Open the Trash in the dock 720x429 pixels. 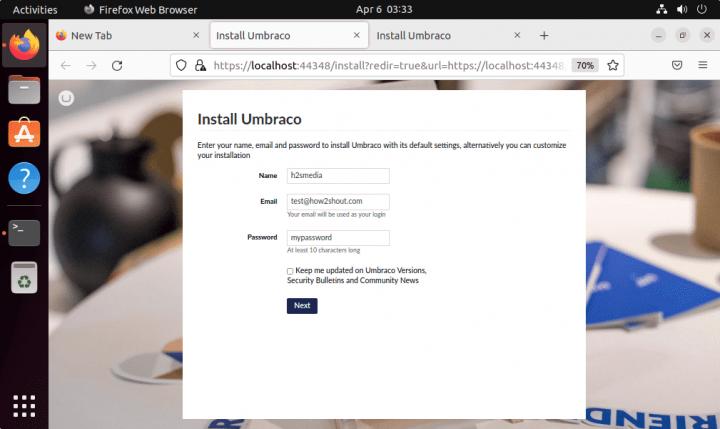[x=24, y=277]
